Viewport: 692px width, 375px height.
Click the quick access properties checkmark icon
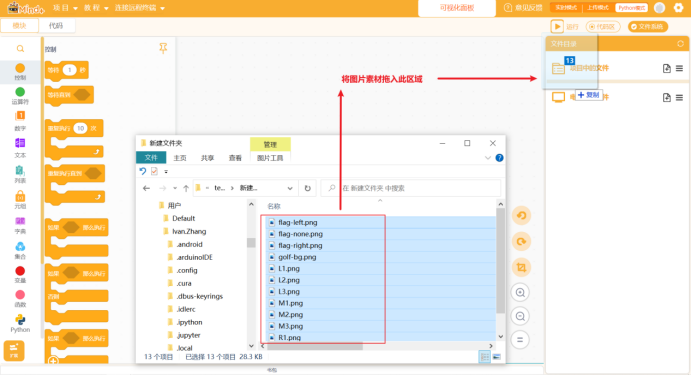tap(154, 171)
